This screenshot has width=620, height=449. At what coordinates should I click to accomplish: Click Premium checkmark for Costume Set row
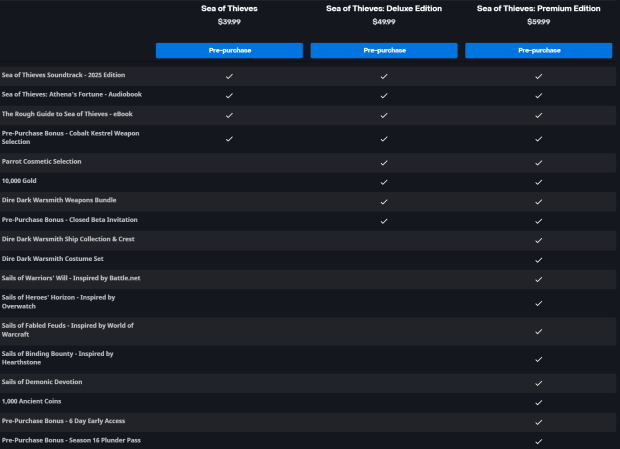(x=539, y=260)
